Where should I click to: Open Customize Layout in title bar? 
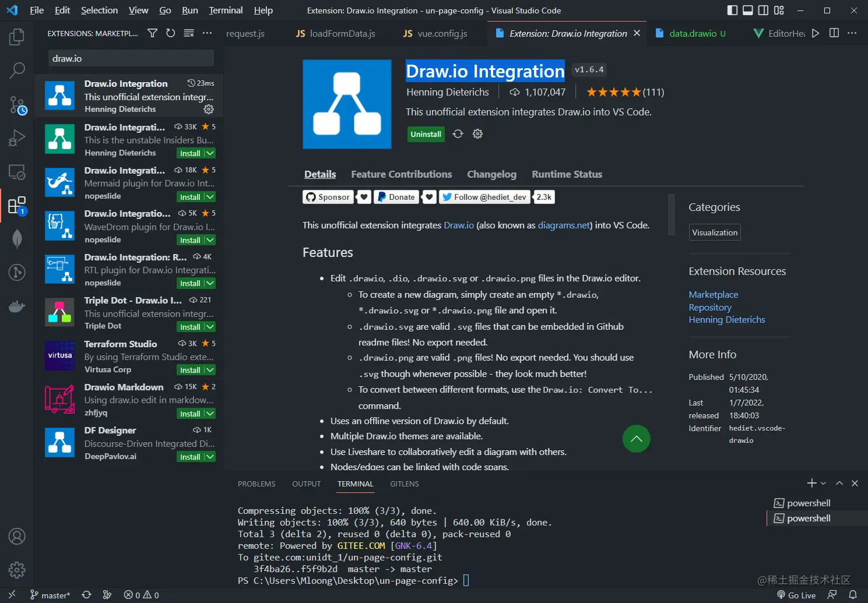(x=779, y=10)
